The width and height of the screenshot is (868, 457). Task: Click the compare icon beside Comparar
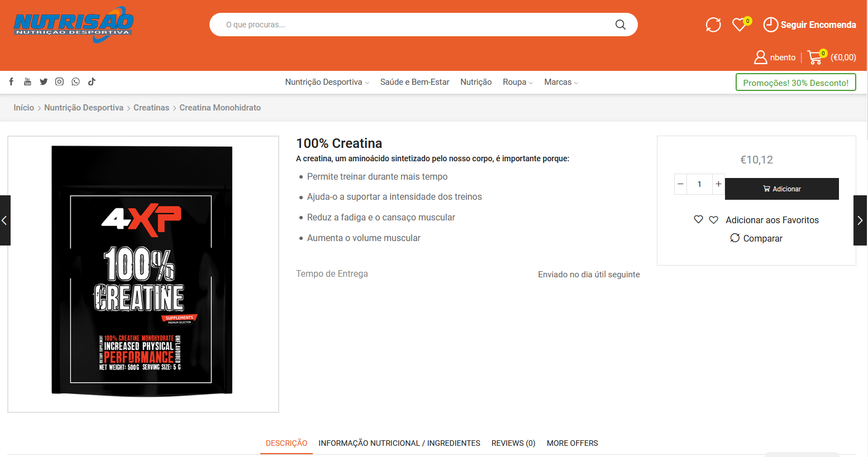click(x=735, y=238)
